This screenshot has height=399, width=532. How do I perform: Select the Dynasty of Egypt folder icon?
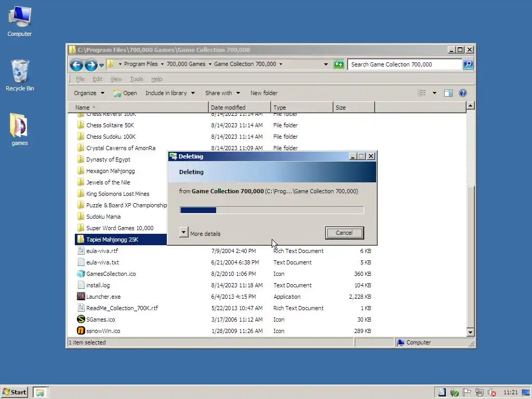pos(81,159)
